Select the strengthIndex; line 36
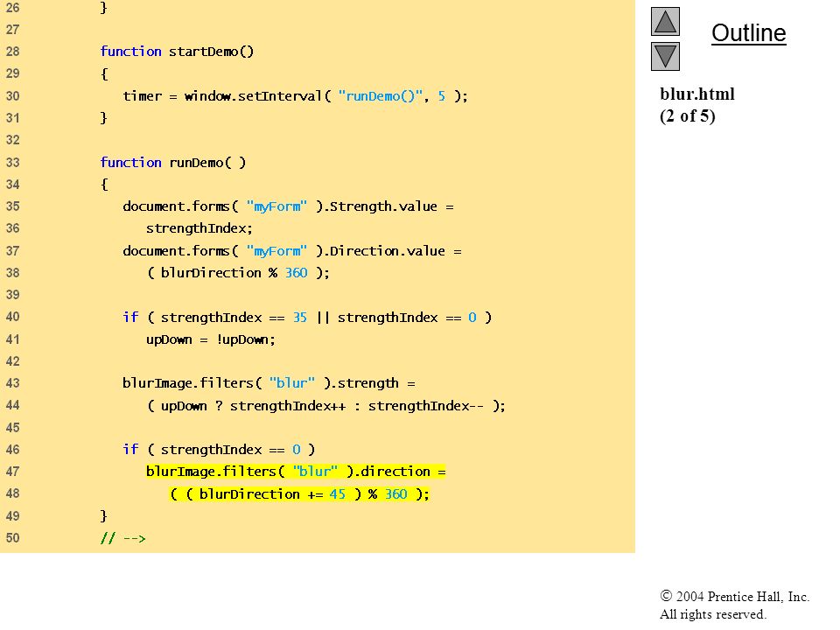This screenshot has width=840, height=630. 199,228
